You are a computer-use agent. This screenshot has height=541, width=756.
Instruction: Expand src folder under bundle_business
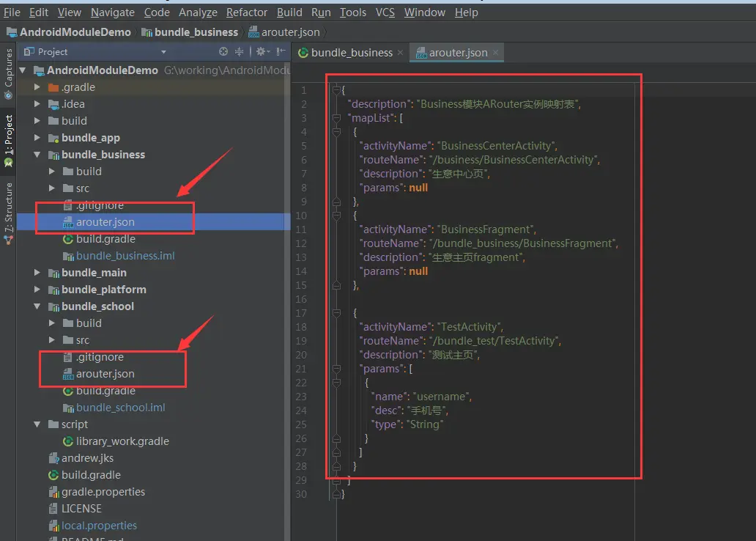point(52,188)
